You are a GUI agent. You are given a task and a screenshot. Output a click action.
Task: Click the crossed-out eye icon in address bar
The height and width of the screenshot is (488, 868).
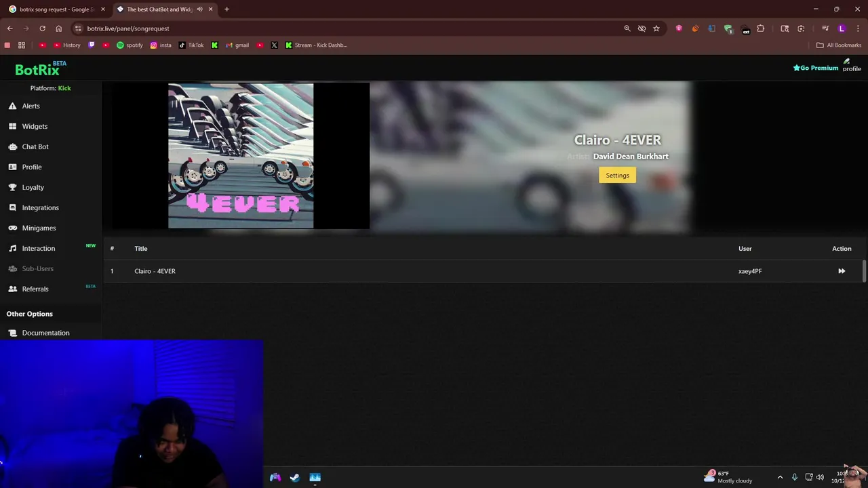tap(642, 28)
